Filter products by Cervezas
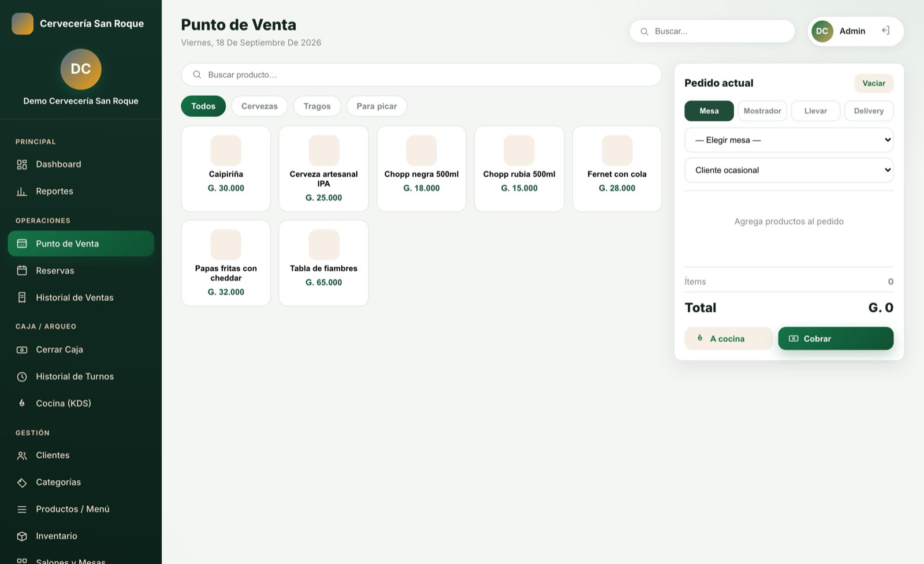This screenshot has width=924, height=564. (259, 106)
